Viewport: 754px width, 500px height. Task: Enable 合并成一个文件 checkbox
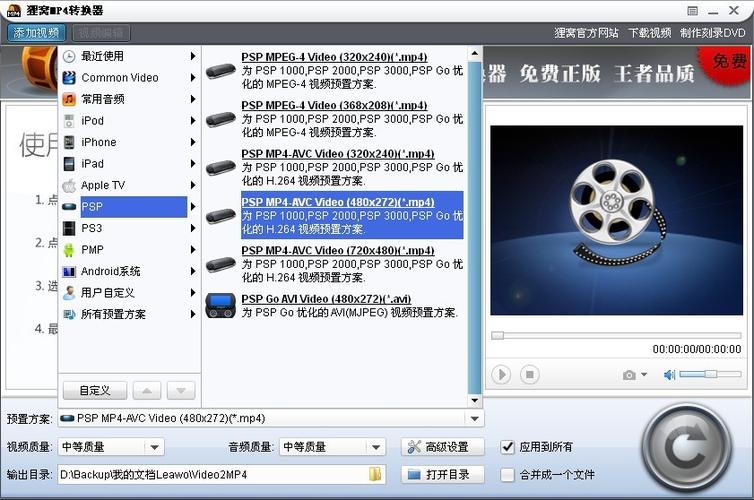[507, 475]
